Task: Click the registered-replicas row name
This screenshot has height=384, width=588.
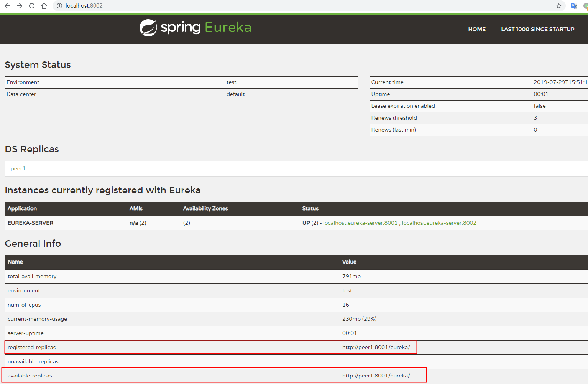Action: [x=32, y=347]
